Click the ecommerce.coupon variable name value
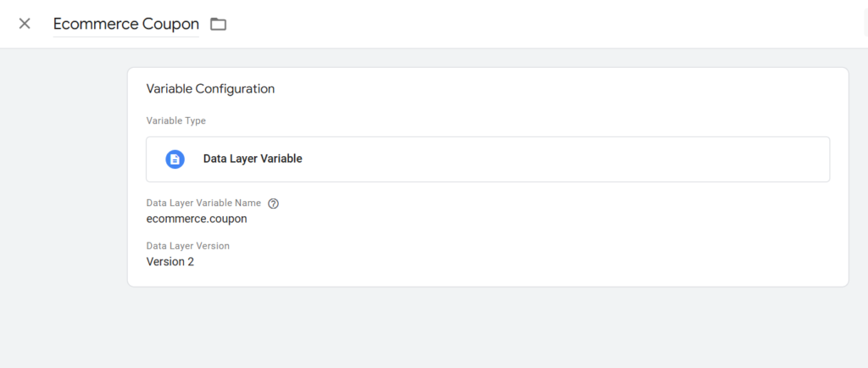Screen dimensions: 868x368 pos(197,219)
